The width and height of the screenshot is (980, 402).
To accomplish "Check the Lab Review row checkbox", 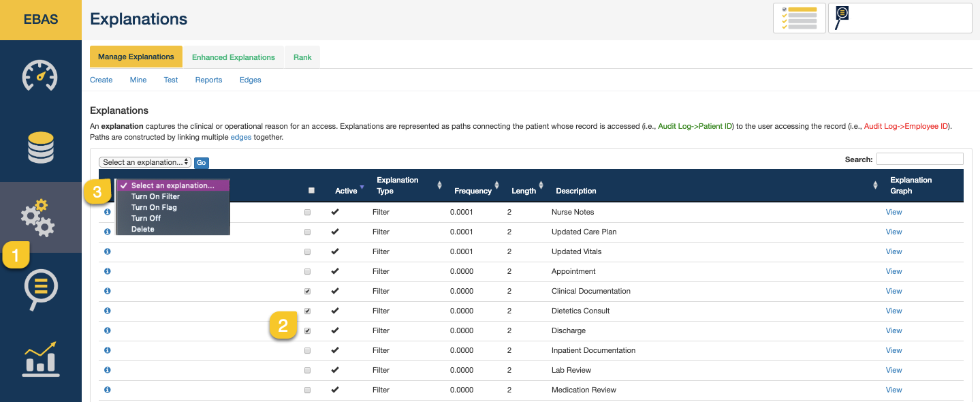I will click(x=307, y=371).
